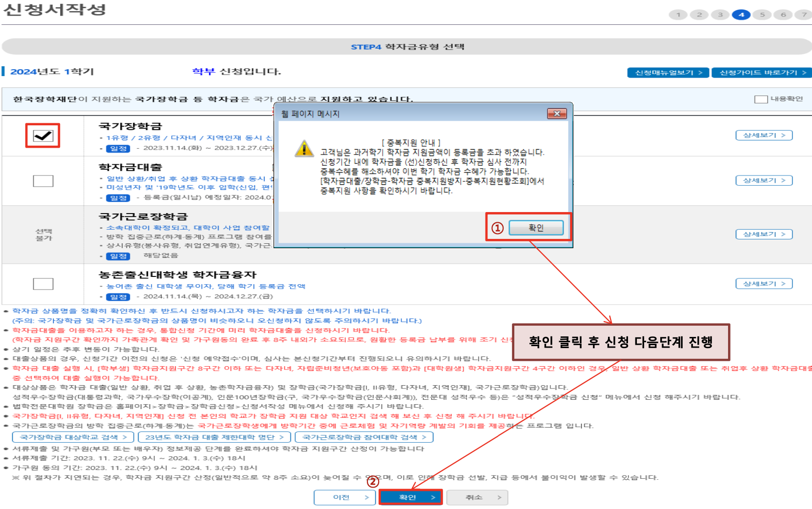
Task: Click the bottom 확인 button to proceed
Action: click(410, 497)
